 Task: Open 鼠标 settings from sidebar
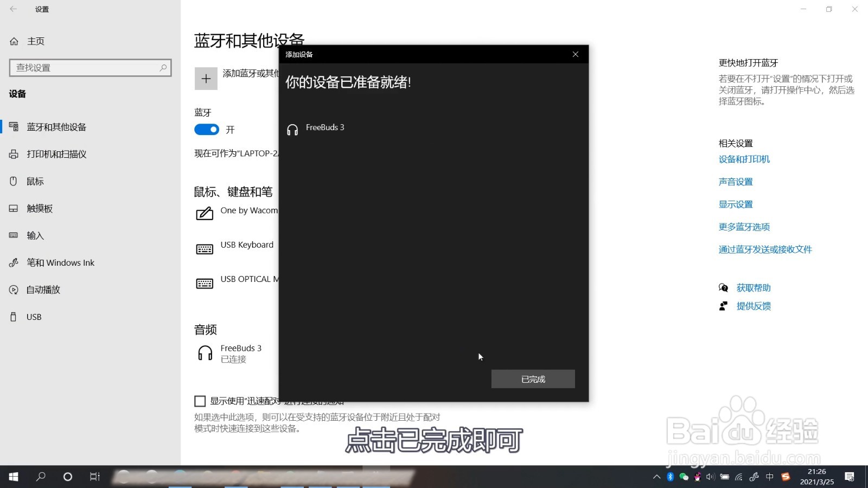(34, 181)
